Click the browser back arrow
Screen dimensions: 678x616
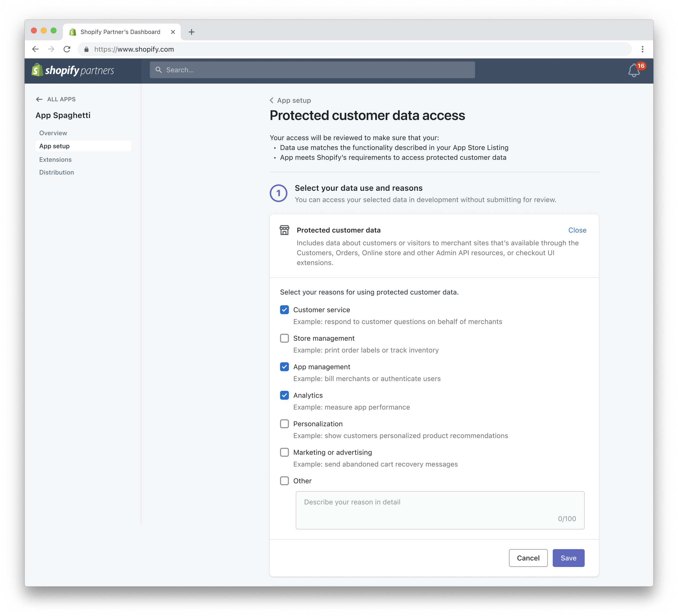click(35, 49)
